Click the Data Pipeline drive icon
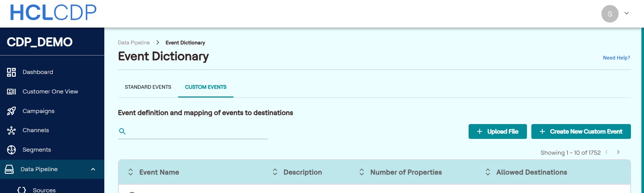 click(9, 169)
